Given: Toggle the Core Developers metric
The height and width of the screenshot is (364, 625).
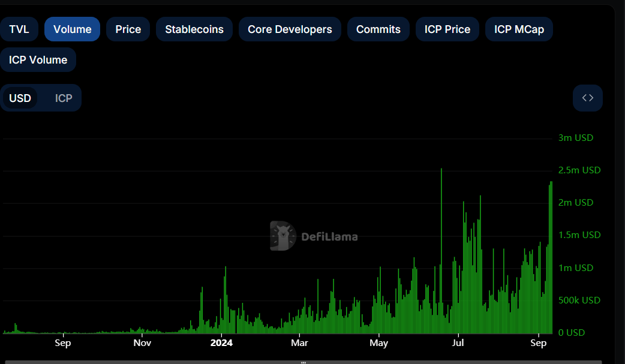Looking at the screenshot, I should tap(290, 29).
